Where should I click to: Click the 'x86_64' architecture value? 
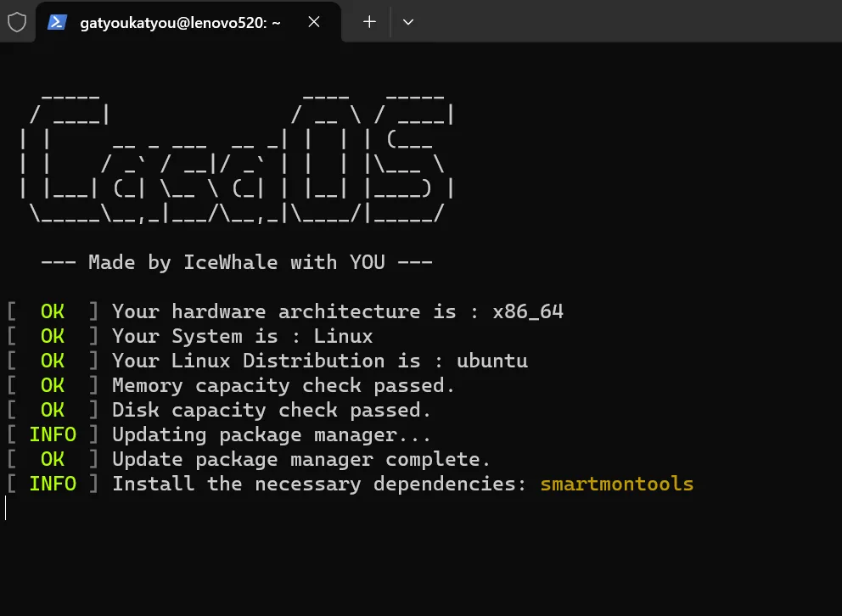528,311
